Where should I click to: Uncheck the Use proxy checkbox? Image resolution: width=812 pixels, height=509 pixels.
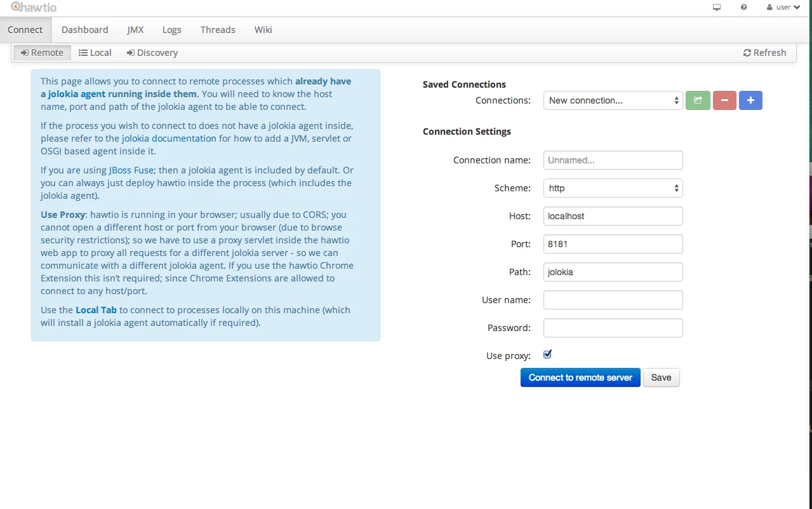548,355
